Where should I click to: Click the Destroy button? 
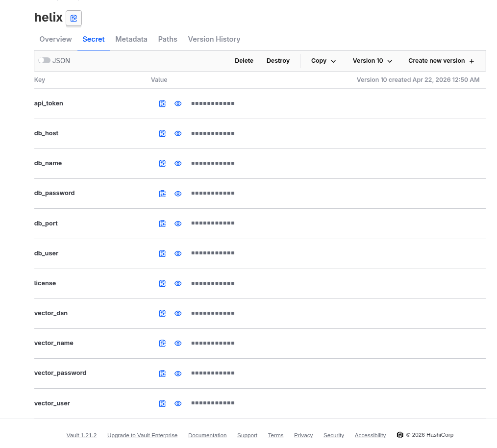point(278,61)
